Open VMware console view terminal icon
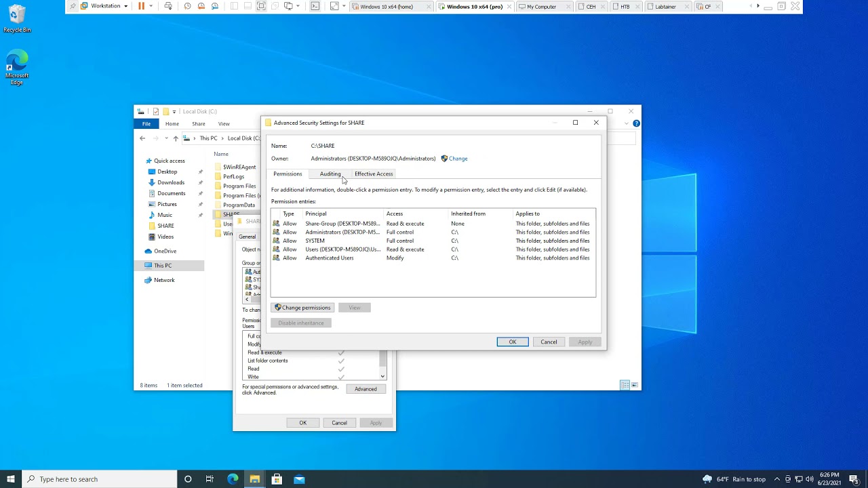The width and height of the screenshot is (868, 488). click(x=315, y=6)
